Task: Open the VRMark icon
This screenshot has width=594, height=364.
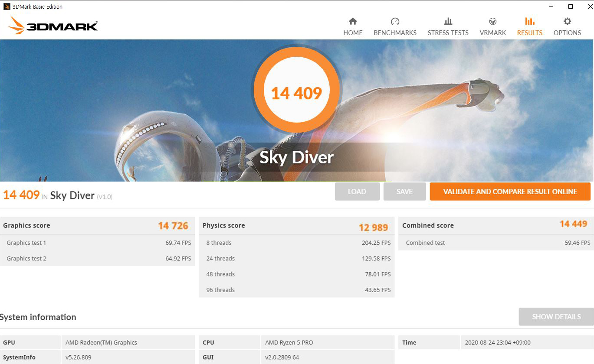Action: click(493, 21)
